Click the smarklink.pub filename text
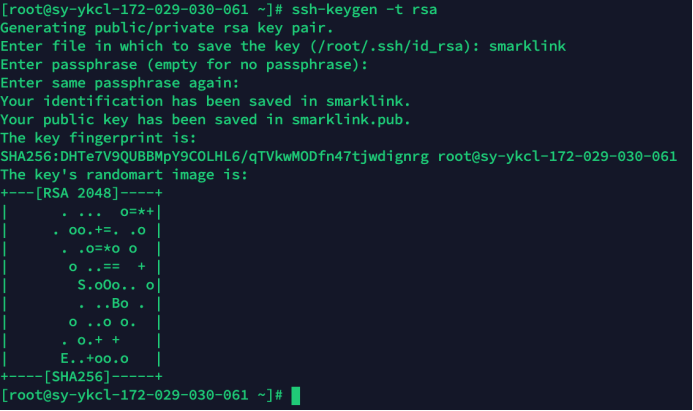Screen dimensions: 693x411 click(347, 120)
